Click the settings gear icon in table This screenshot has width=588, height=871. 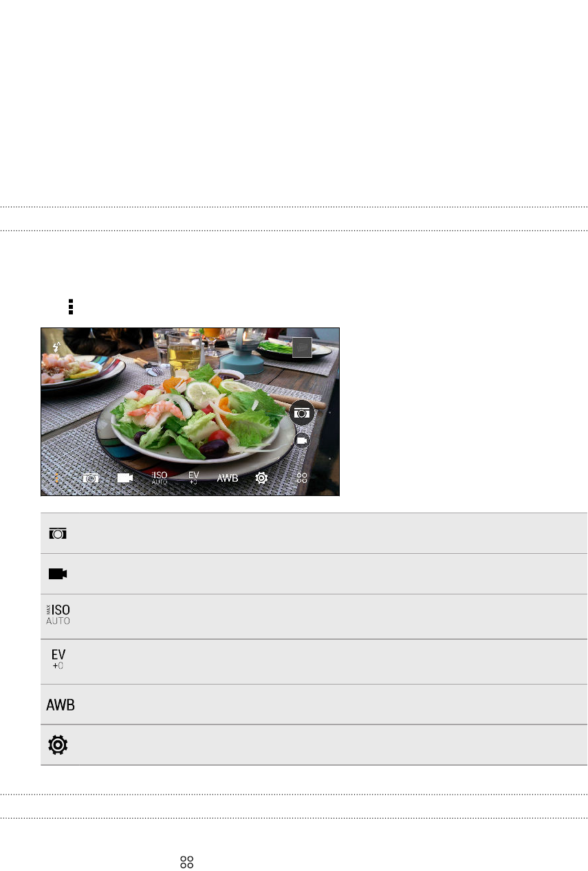(x=58, y=745)
